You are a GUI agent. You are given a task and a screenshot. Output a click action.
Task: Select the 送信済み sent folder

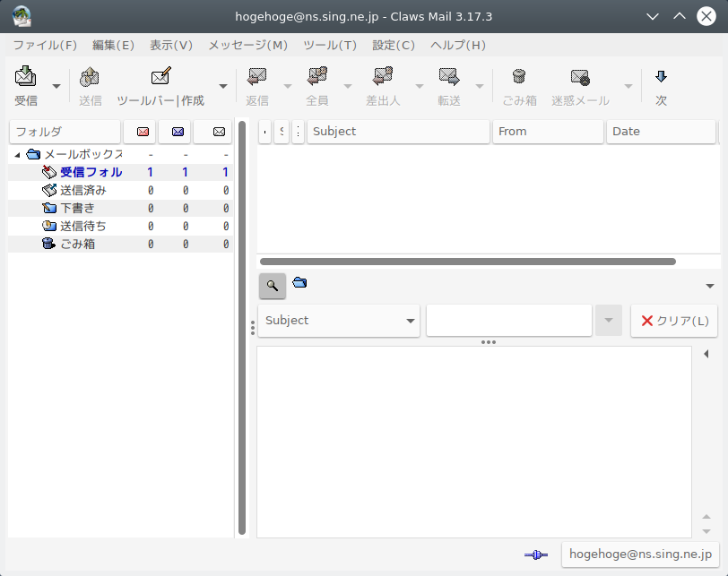83,190
